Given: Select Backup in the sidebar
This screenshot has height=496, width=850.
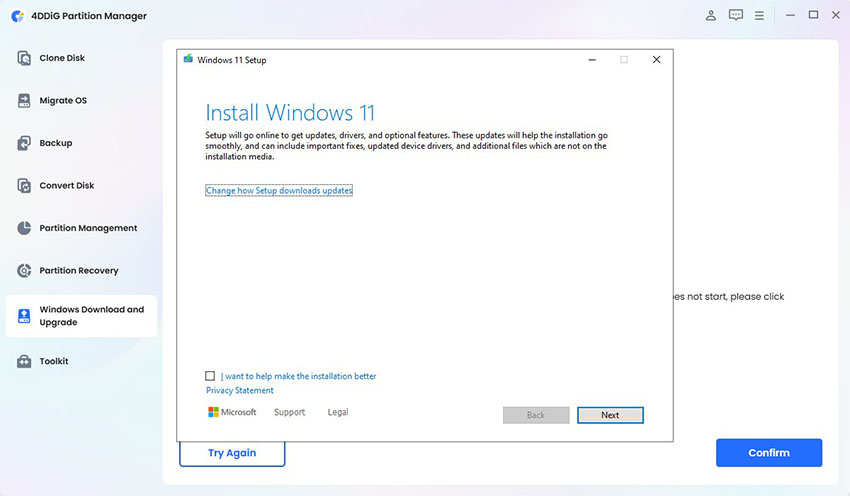Looking at the screenshot, I should coord(55,143).
